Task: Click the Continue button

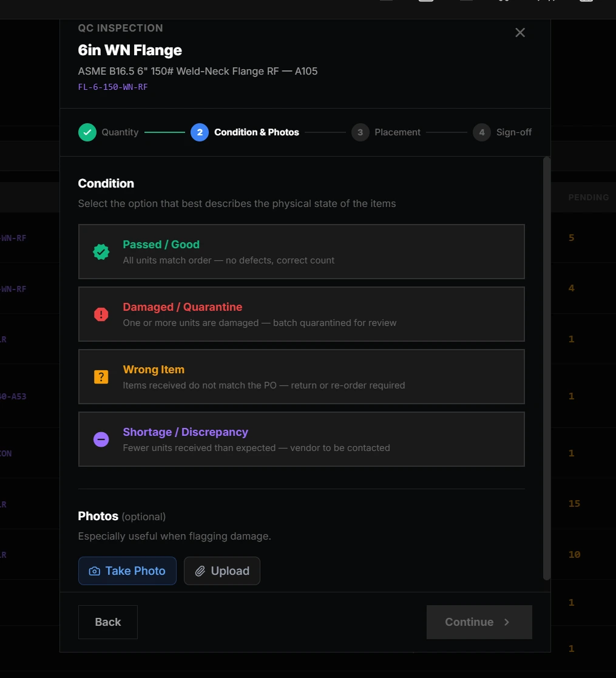Action: pos(479,622)
